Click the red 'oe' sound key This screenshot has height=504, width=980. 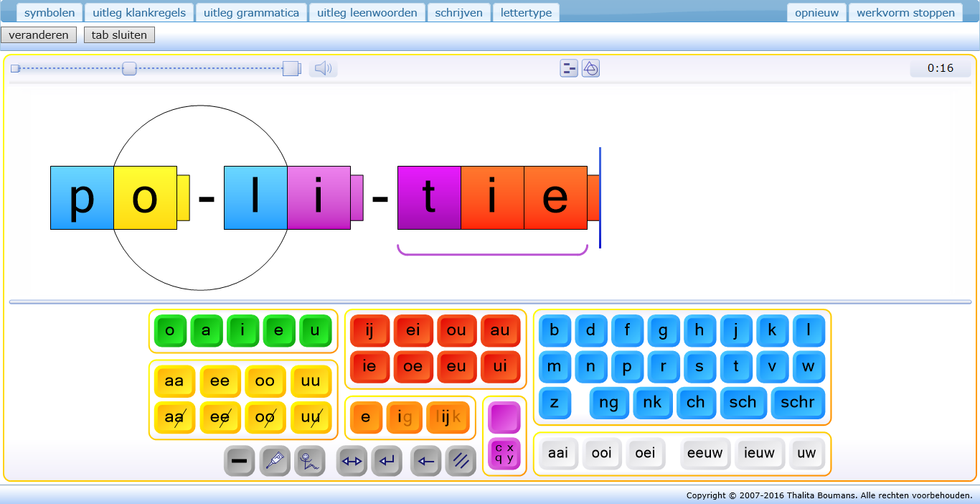click(413, 366)
